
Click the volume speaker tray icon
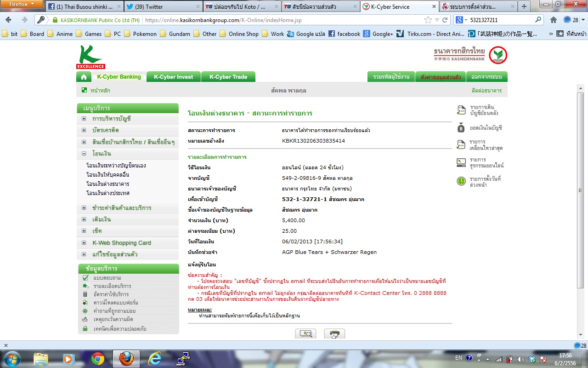pyautogui.click(x=520, y=359)
